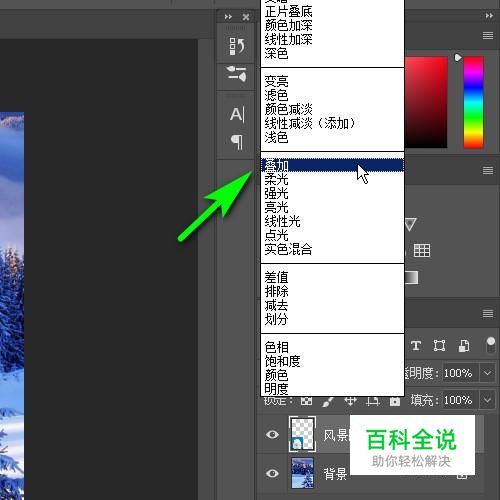Hide the 背景 layer eye icon

[272, 473]
